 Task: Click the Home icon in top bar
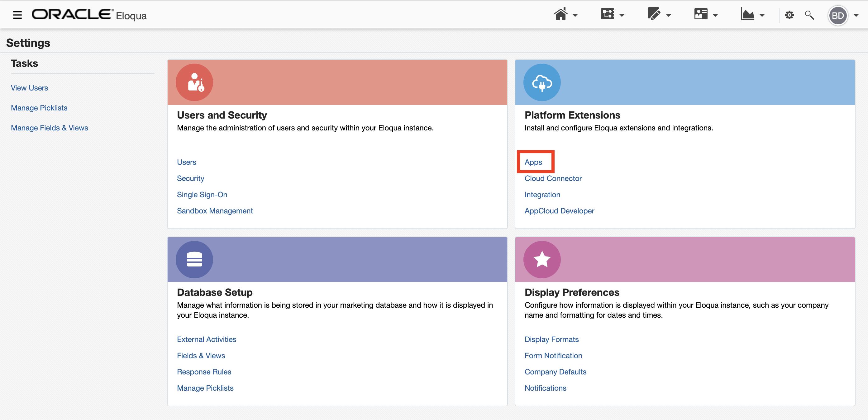pos(560,14)
